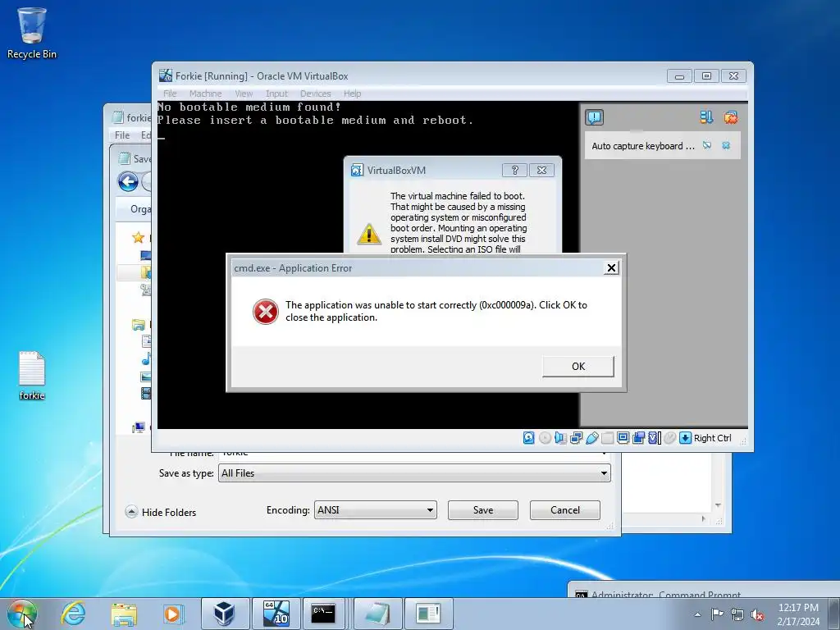Click Cancel in the Save As dialog

[x=564, y=510]
